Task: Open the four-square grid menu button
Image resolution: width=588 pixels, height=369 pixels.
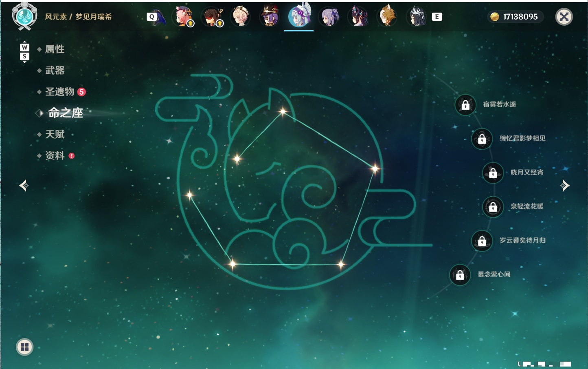Action: 24,347
